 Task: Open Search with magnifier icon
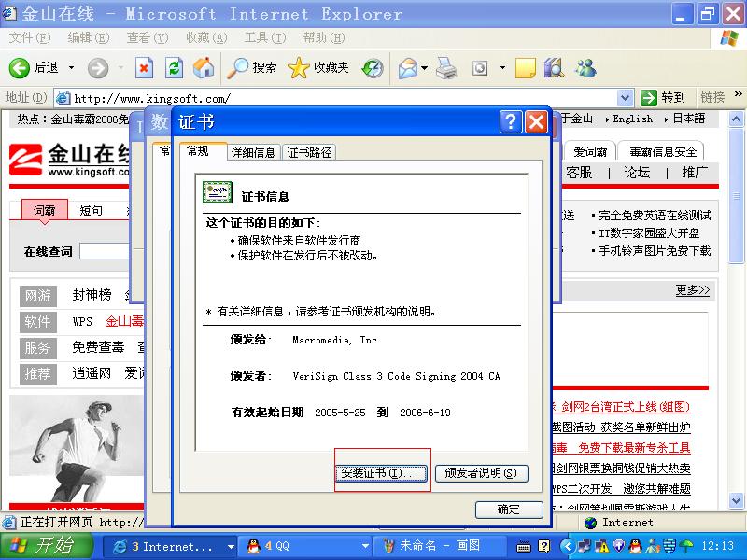click(x=237, y=68)
